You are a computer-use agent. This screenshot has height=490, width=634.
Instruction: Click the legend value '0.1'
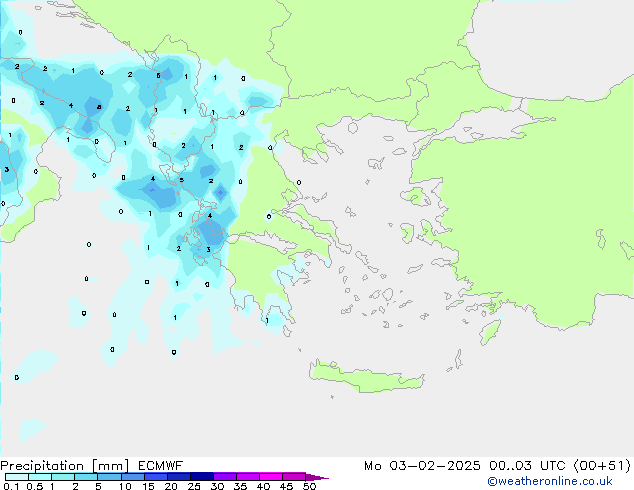pyautogui.click(x=11, y=486)
